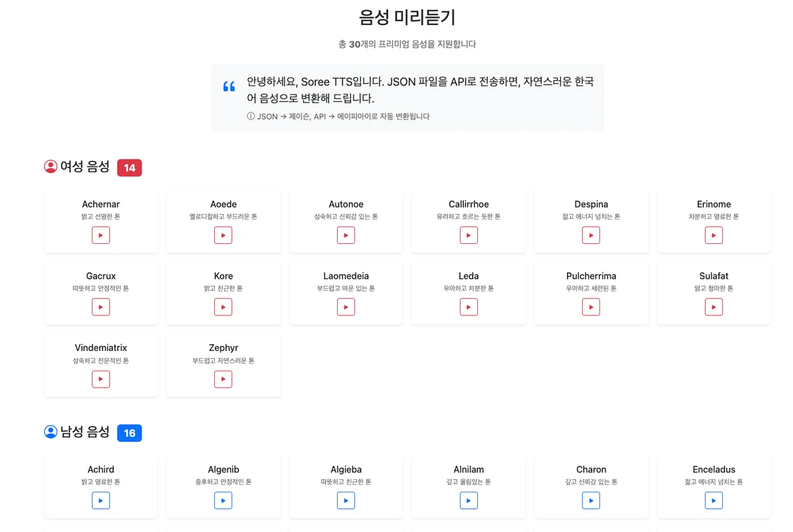Click the female voice count badge 14
793x532 pixels.
click(x=130, y=168)
